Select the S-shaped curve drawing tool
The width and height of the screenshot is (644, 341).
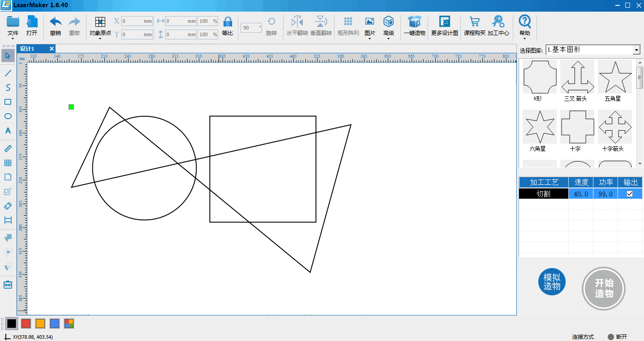(x=8, y=87)
